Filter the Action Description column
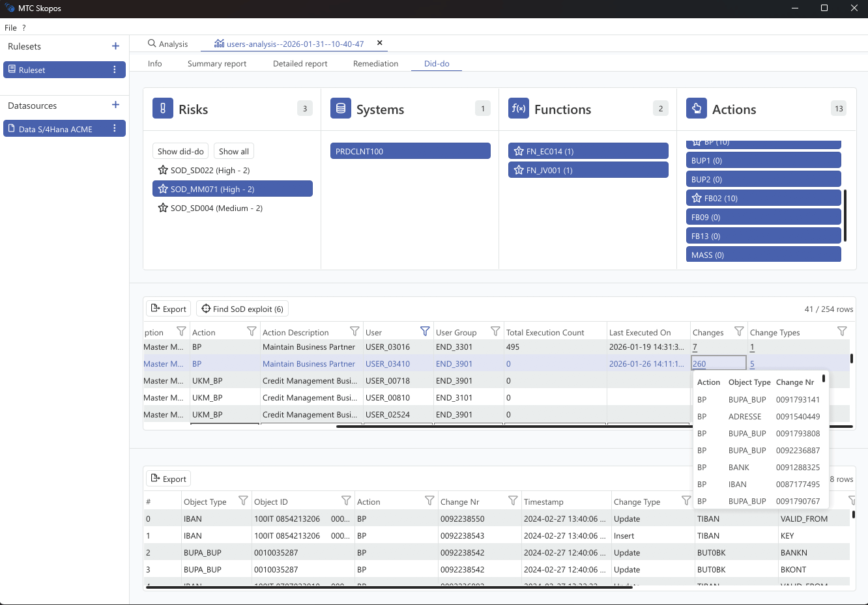Viewport: 868px width, 605px height. point(354,331)
